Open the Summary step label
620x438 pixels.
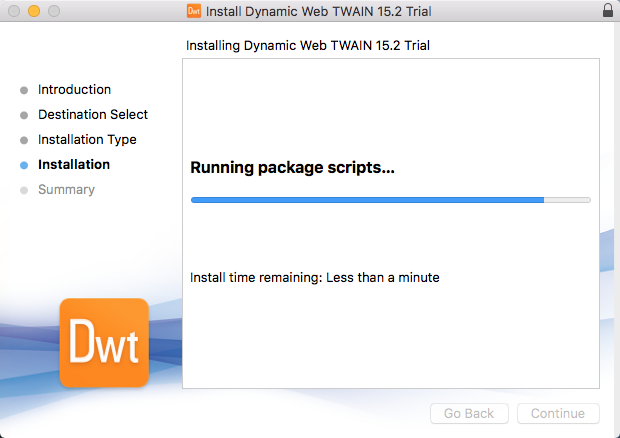(x=66, y=190)
